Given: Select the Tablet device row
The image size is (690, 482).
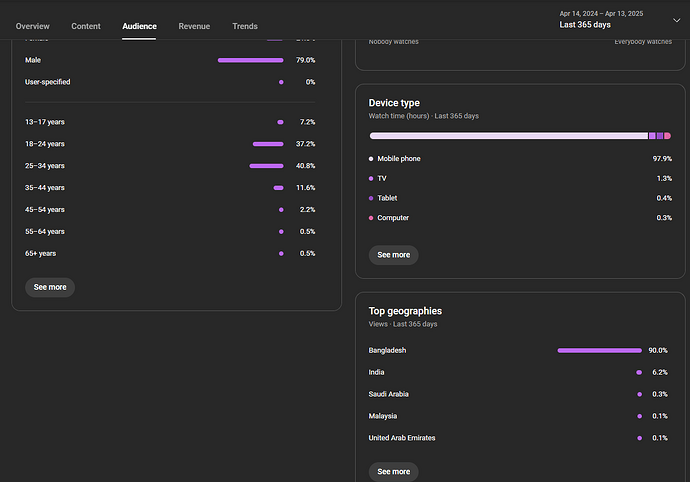Looking at the screenshot, I should [520, 198].
